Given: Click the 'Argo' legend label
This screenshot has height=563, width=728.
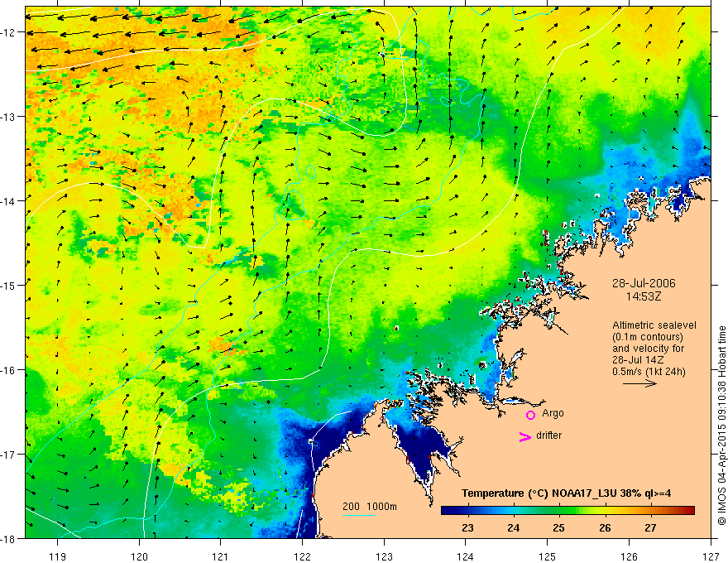Looking at the screenshot, I should [553, 413].
